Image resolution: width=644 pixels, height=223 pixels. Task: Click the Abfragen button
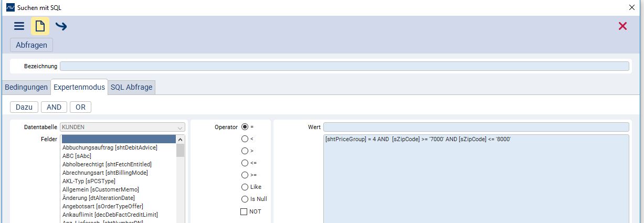coord(31,45)
